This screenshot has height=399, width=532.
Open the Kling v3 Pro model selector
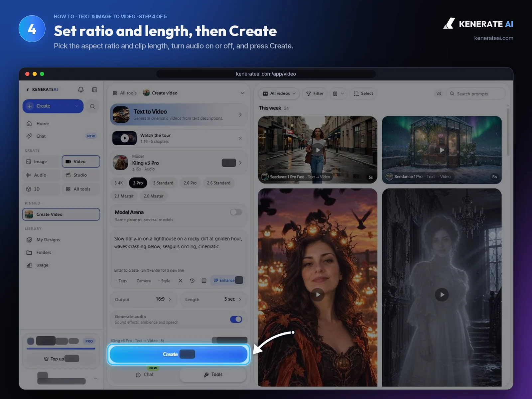pyautogui.click(x=179, y=163)
